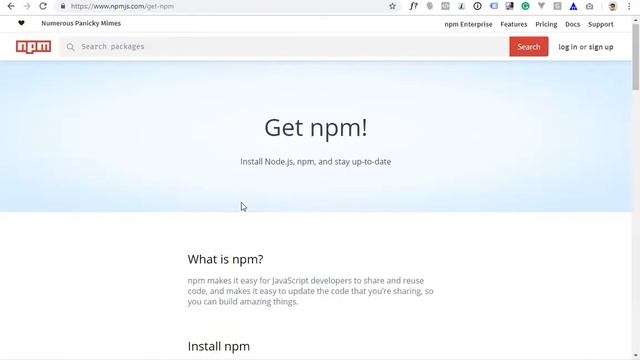Click the Numerous Panicky Mimes text
This screenshot has height=360, width=640.
[81, 23]
